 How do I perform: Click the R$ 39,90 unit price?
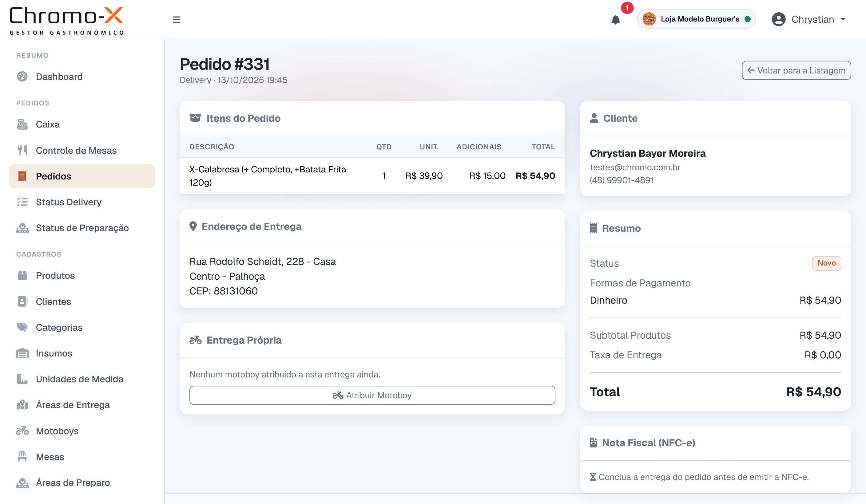[x=424, y=176]
